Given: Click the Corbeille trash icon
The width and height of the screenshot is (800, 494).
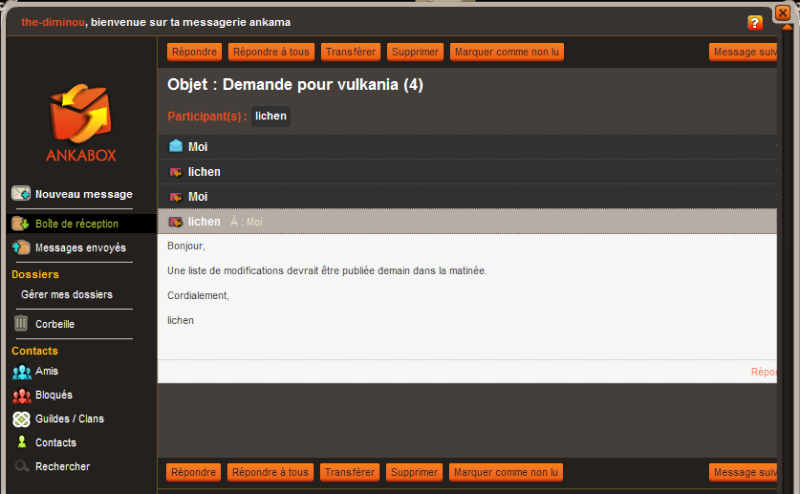Looking at the screenshot, I should click(x=21, y=323).
